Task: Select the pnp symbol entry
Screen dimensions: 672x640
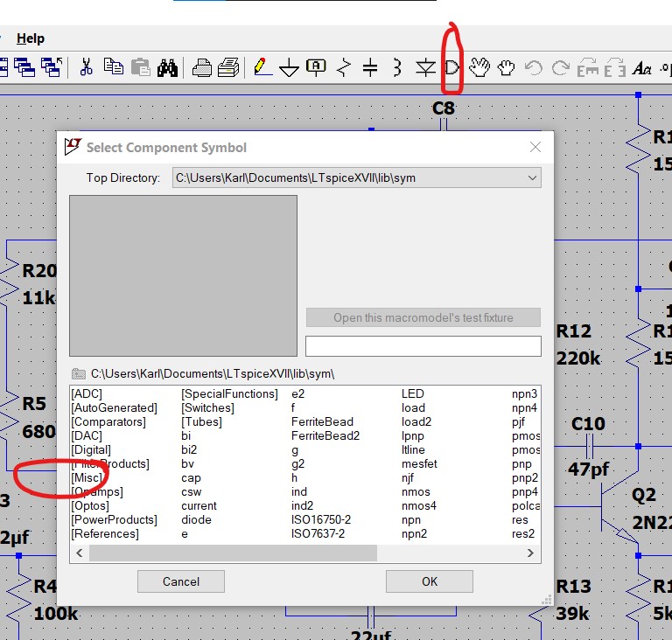Action: click(521, 463)
